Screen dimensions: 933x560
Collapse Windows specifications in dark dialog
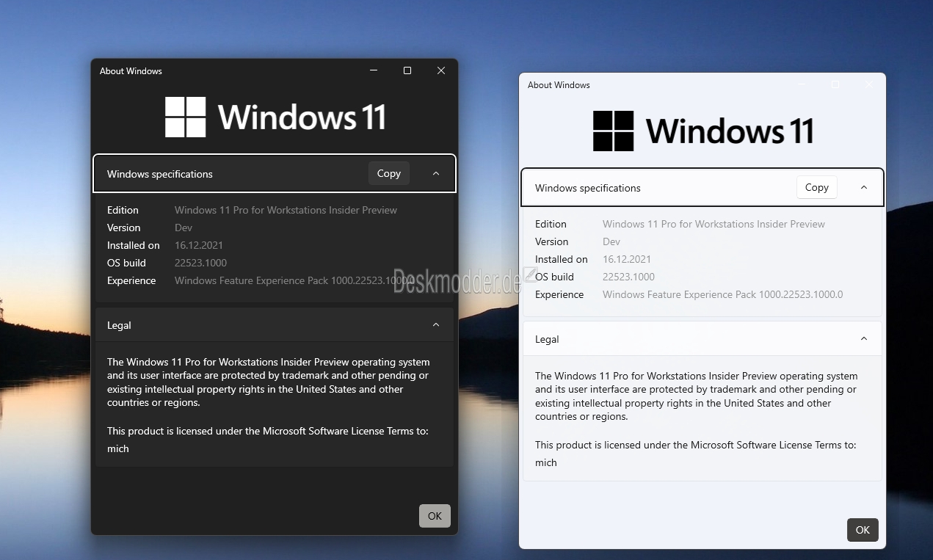point(436,174)
